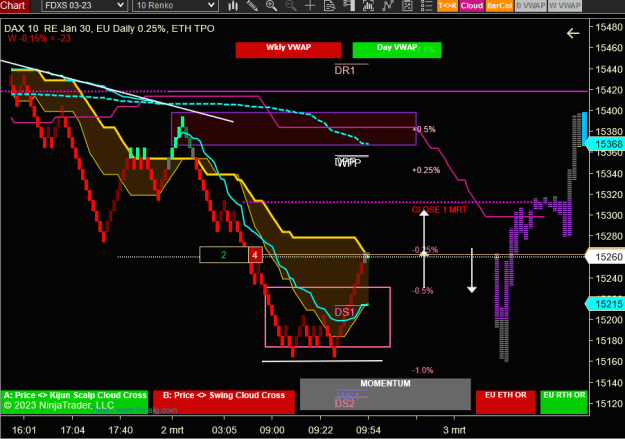Click the 15300 price axis label

coord(609,215)
